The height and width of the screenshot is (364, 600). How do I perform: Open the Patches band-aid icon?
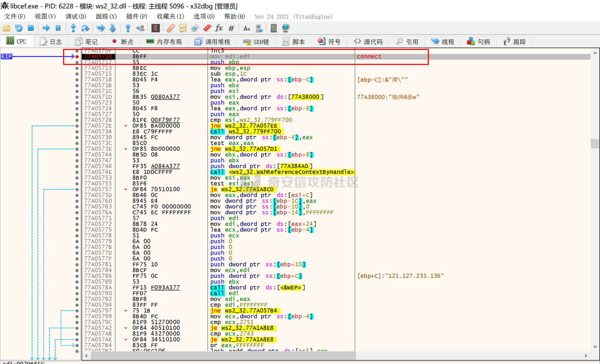click(x=170, y=28)
